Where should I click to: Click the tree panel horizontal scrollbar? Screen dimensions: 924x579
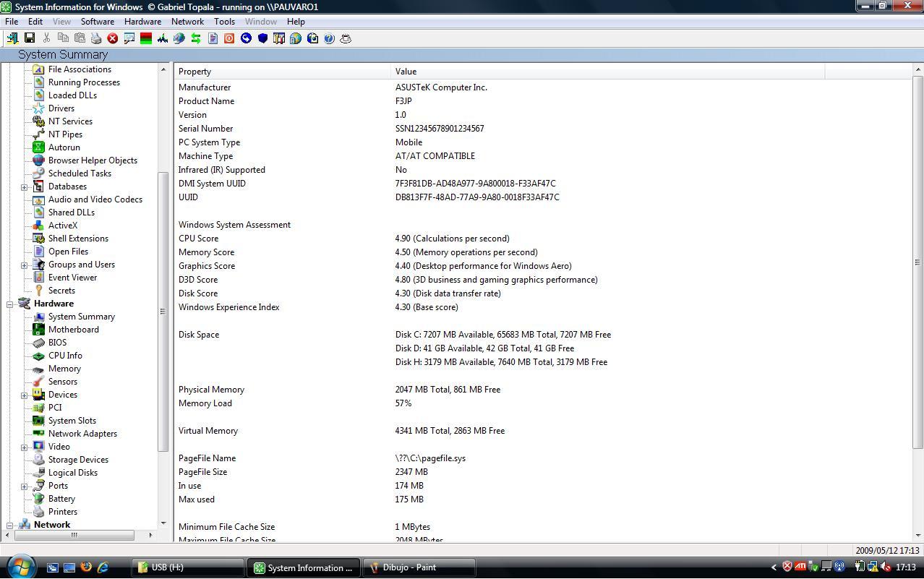tap(74, 535)
